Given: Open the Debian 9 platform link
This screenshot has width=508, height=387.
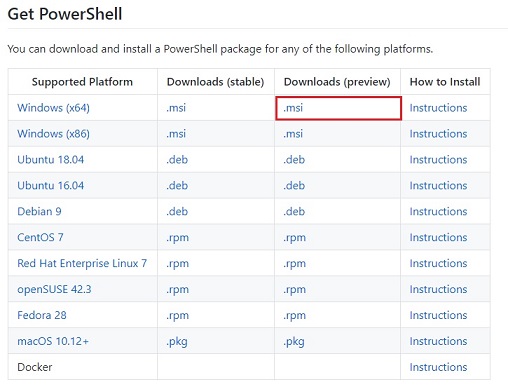Looking at the screenshot, I should pyautogui.click(x=39, y=212).
